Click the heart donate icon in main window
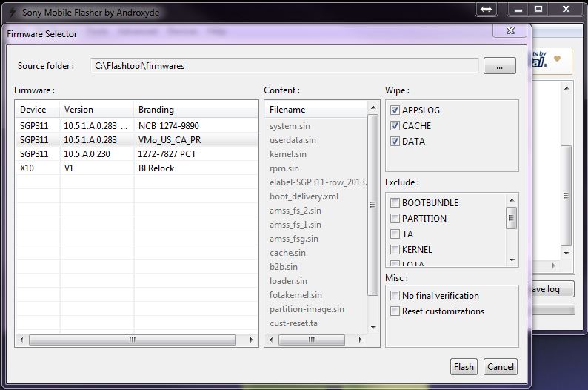 (557, 59)
